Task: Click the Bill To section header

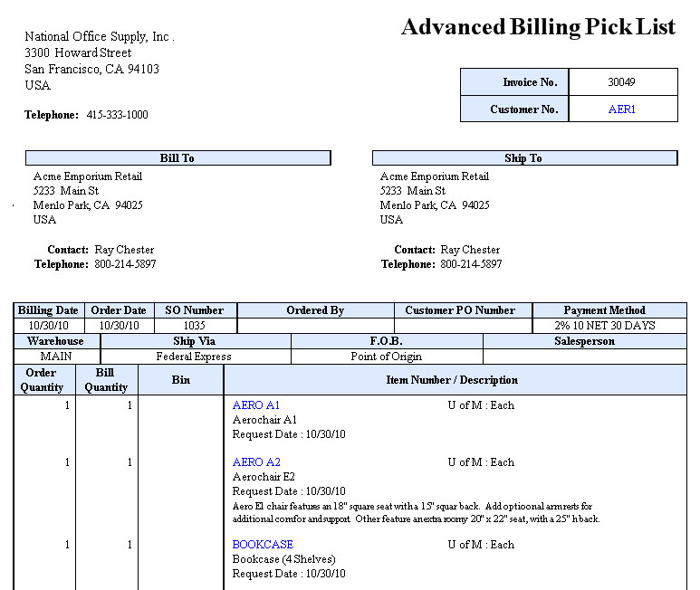Action: coord(177,158)
